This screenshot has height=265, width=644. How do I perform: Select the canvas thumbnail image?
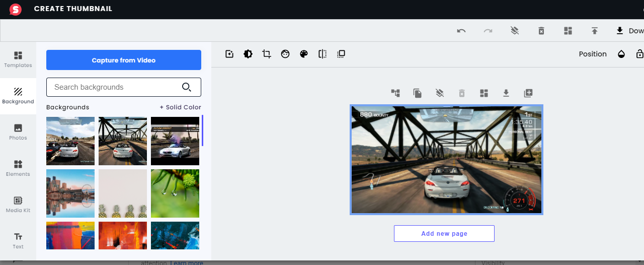446,160
